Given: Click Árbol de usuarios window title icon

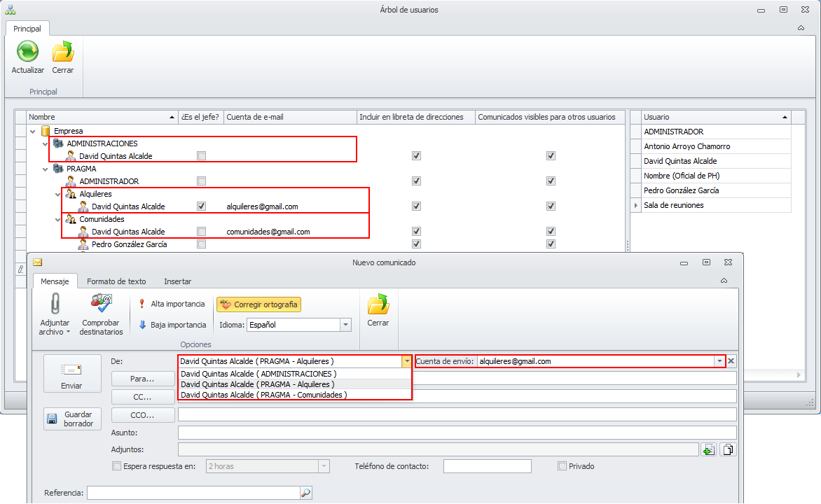Looking at the screenshot, I should [x=11, y=9].
